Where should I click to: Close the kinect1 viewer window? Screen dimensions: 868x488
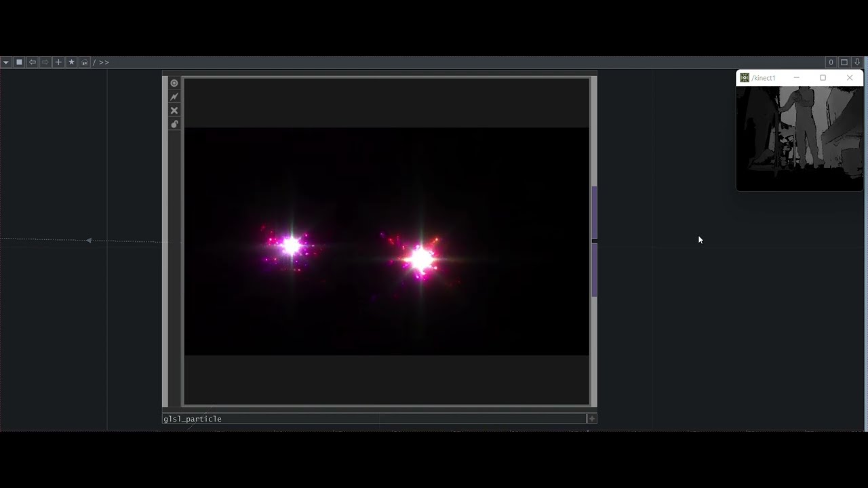click(x=850, y=78)
